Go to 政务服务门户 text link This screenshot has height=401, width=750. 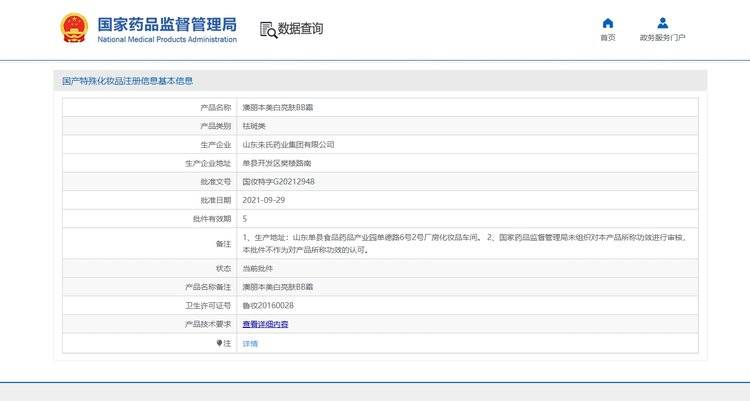point(662,38)
